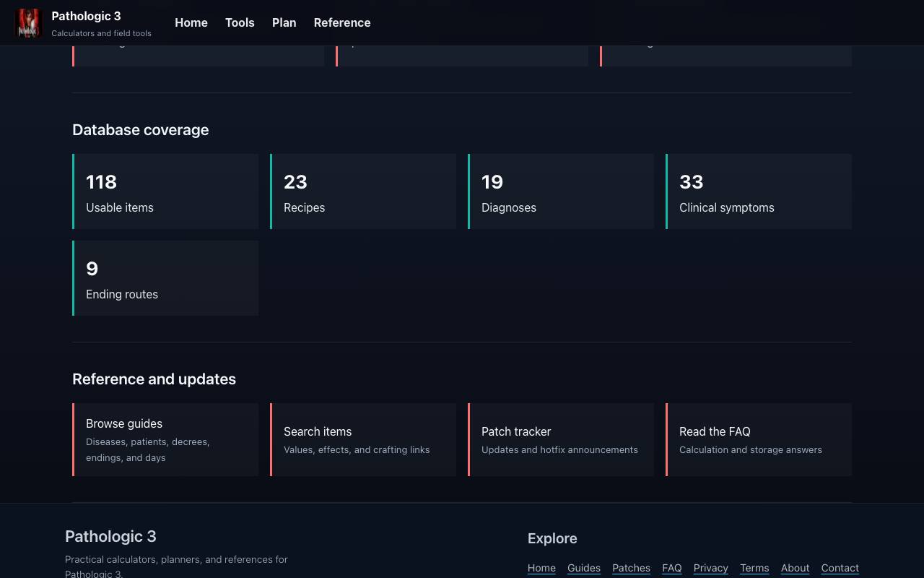
Task: Click the Calculators and field tools tagline
Action: tap(102, 33)
